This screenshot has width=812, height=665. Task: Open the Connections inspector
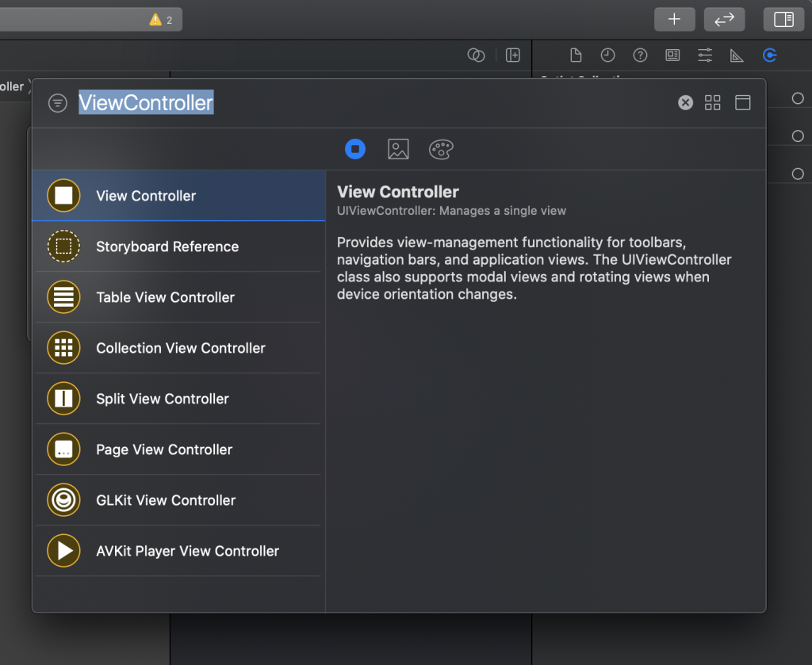(769, 55)
